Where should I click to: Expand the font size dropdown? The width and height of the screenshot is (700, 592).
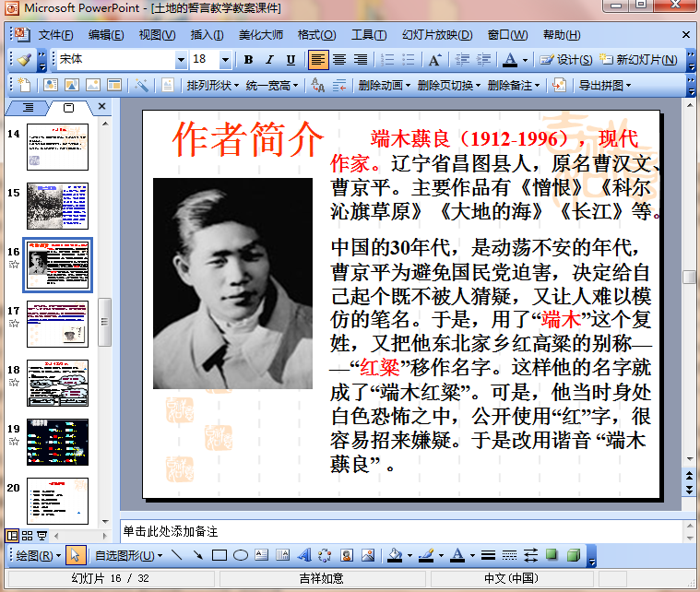click(x=225, y=60)
